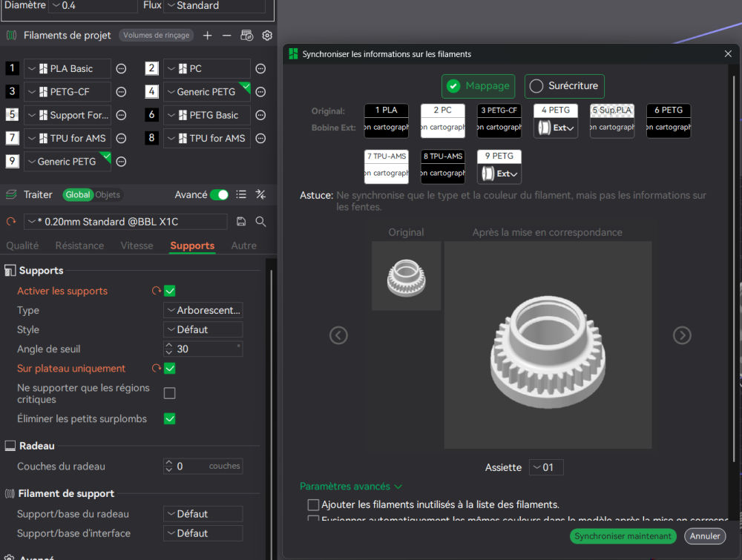This screenshot has height=560, width=742.
Task: Edit Support For filament 5 settings icon
Action: coord(121,115)
